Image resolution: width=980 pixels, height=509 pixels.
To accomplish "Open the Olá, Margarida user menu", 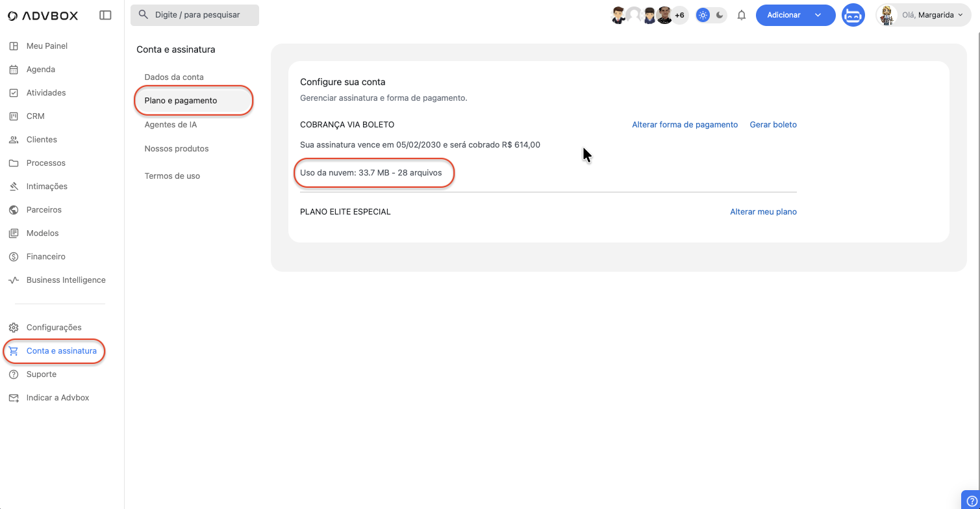I will tap(923, 15).
